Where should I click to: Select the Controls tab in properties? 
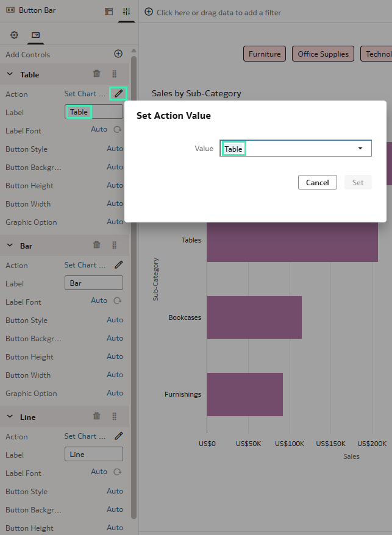point(35,35)
